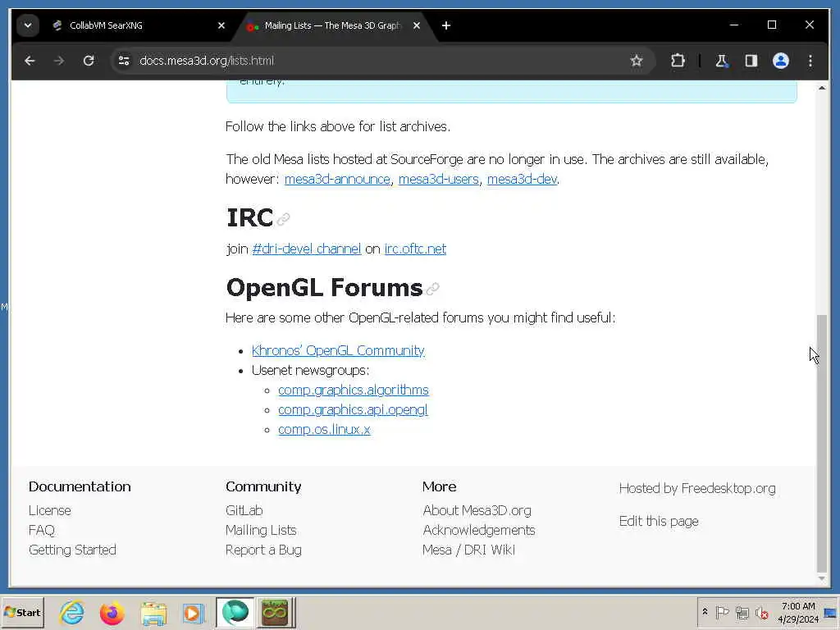Follow the #dri-devel channel link

[x=307, y=249]
